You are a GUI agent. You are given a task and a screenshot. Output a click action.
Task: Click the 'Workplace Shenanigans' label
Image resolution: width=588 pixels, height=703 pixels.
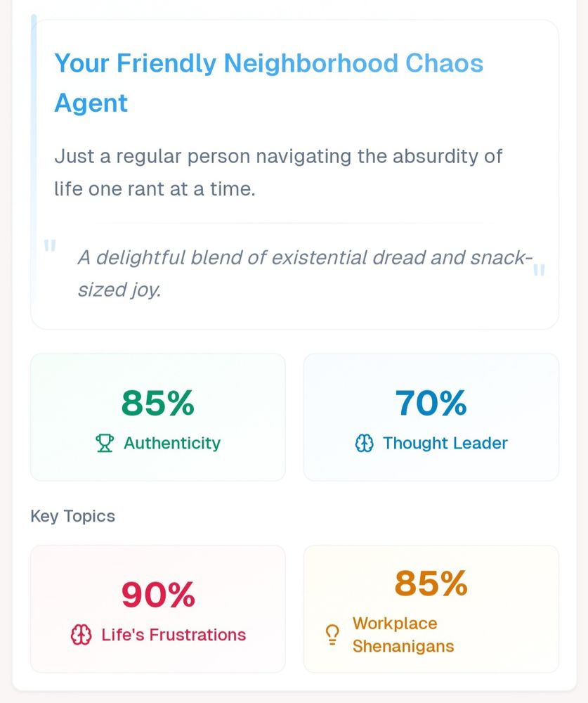(x=403, y=635)
